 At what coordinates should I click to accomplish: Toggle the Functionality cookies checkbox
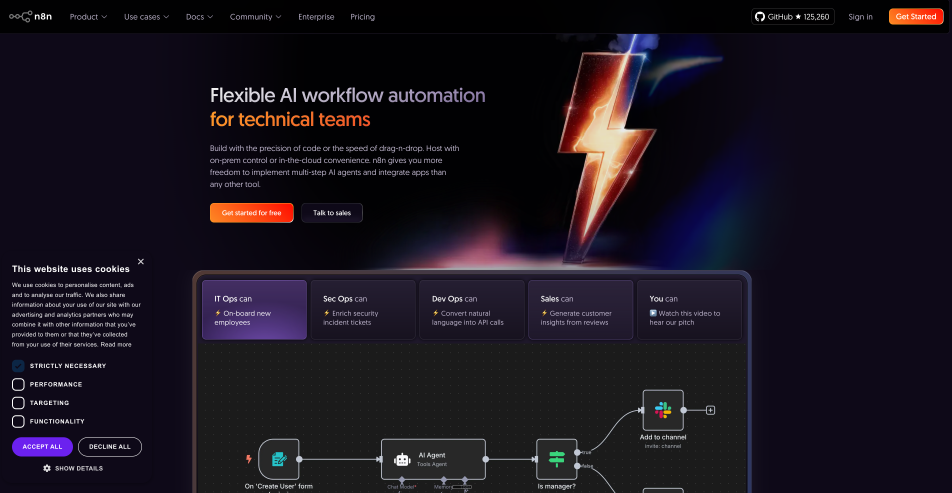18,421
